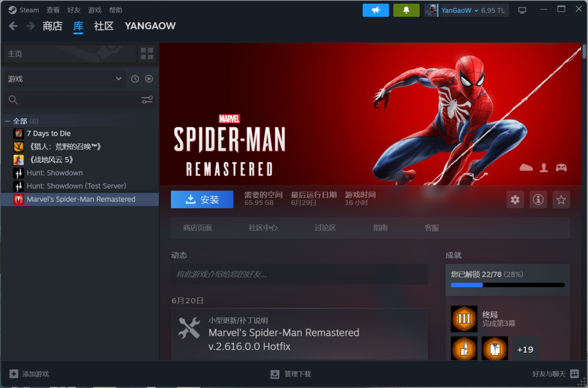The height and width of the screenshot is (388, 588).
Task: Collapse the 全部 (6) category
Action: click(x=8, y=121)
